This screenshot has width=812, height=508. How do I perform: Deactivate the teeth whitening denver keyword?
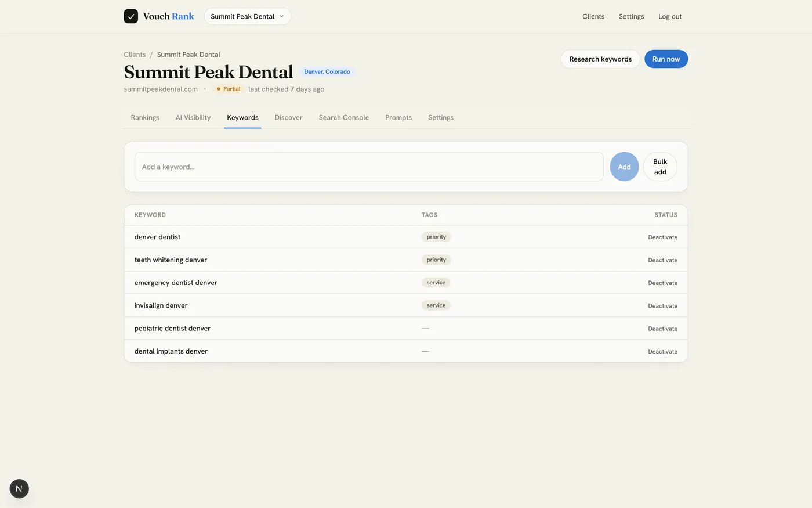[662, 260]
